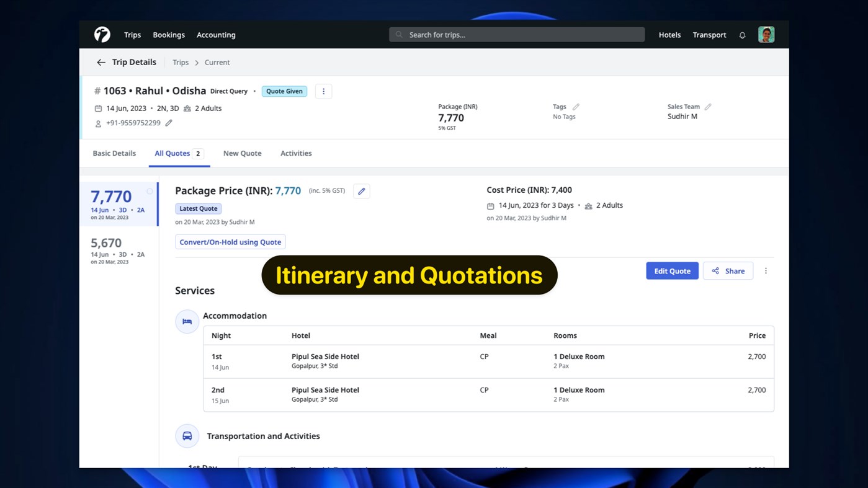868x488 pixels.
Task: Click Cost Price (INR): 7,400 text
Action: coord(529,190)
